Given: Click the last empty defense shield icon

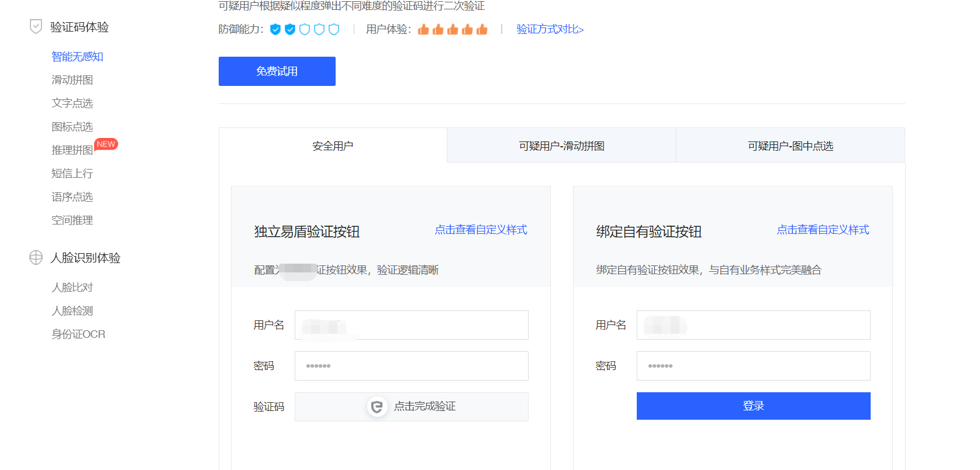Looking at the screenshot, I should tap(334, 29).
